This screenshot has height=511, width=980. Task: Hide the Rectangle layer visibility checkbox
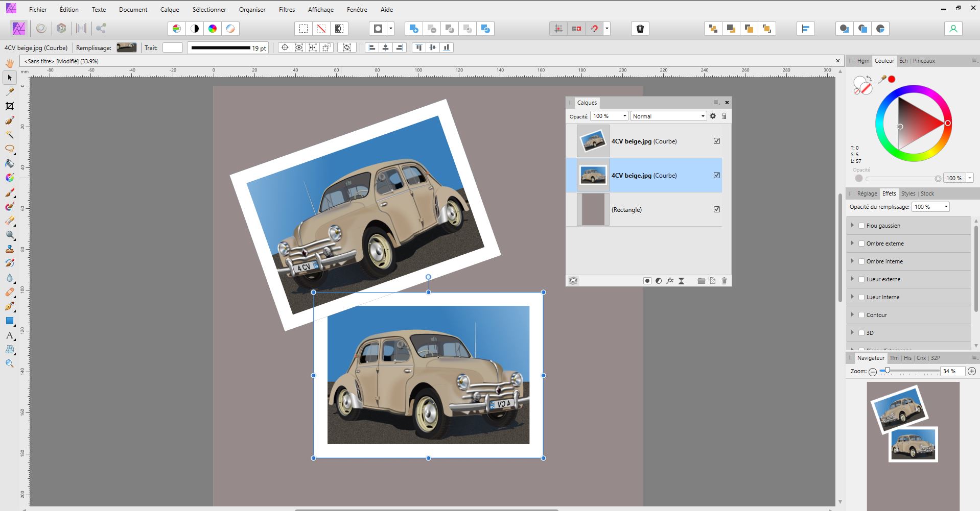point(717,209)
